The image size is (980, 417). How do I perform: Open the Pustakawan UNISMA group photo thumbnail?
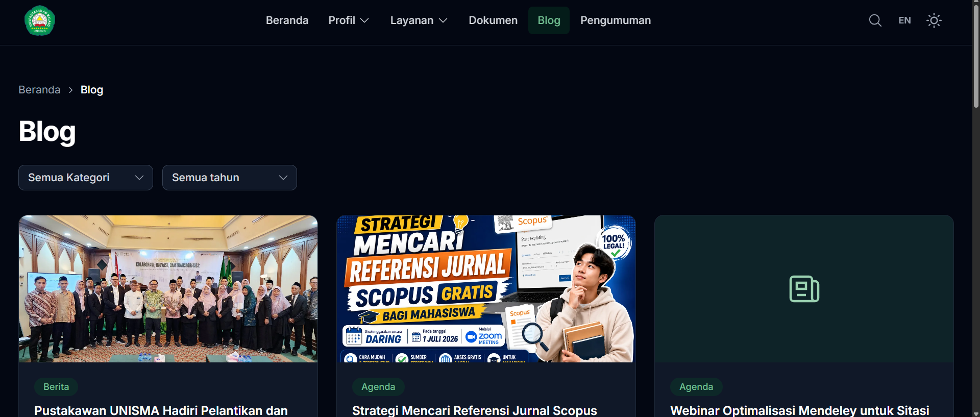tap(168, 289)
